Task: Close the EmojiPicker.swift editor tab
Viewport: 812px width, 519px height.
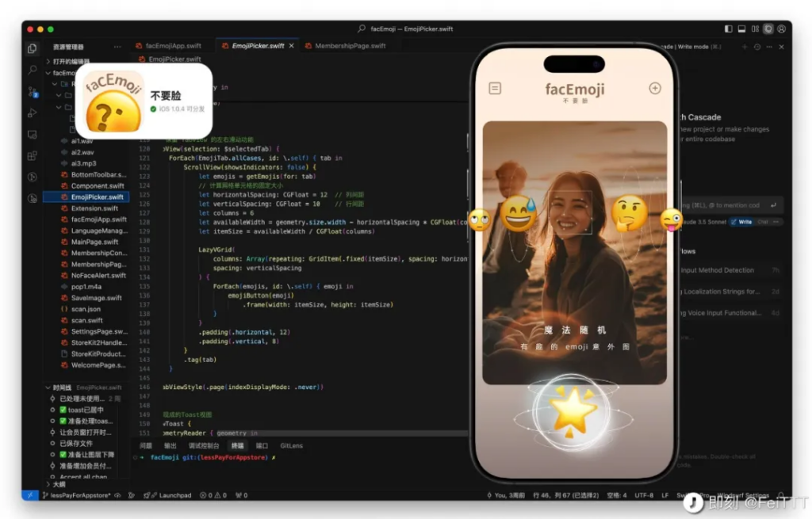Action: pos(292,45)
